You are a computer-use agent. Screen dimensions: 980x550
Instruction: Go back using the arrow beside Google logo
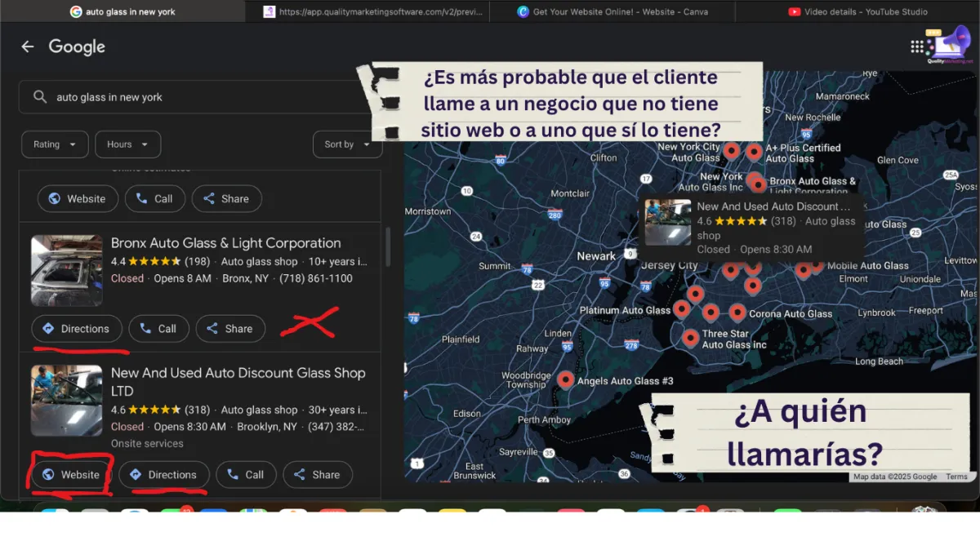click(x=28, y=47)
